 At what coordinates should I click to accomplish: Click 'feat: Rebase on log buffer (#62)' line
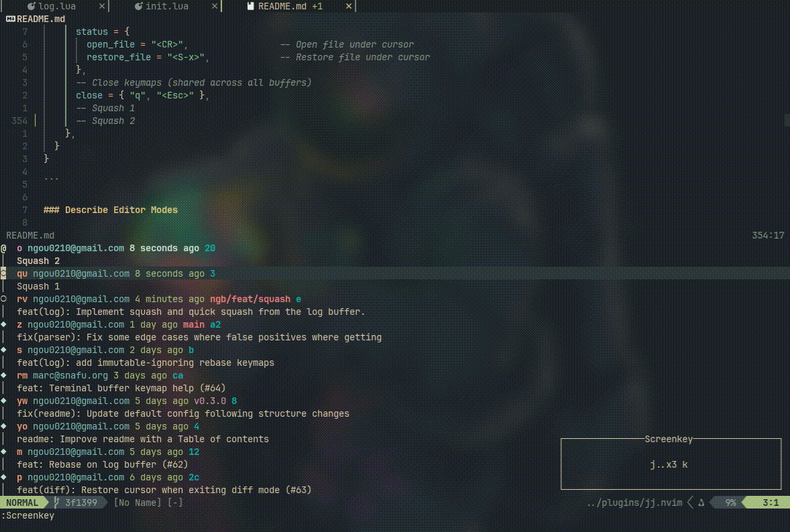(103, 464)
